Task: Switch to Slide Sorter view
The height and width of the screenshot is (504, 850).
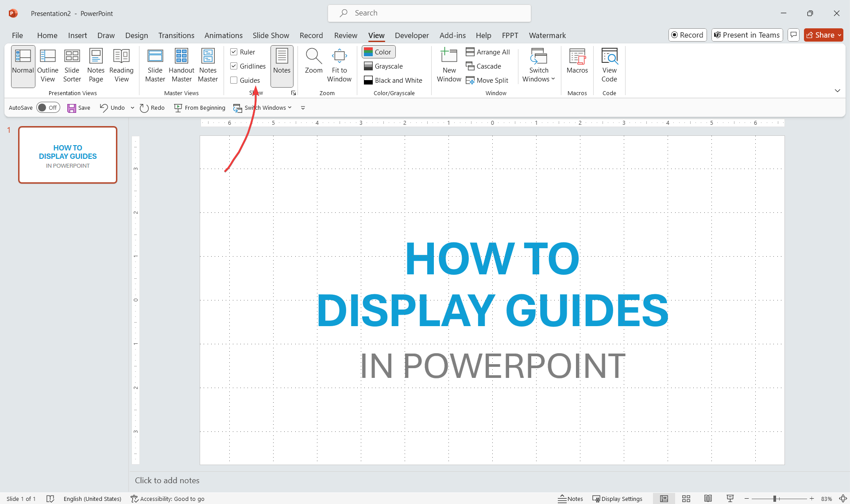Action: (x=72, y=66)
